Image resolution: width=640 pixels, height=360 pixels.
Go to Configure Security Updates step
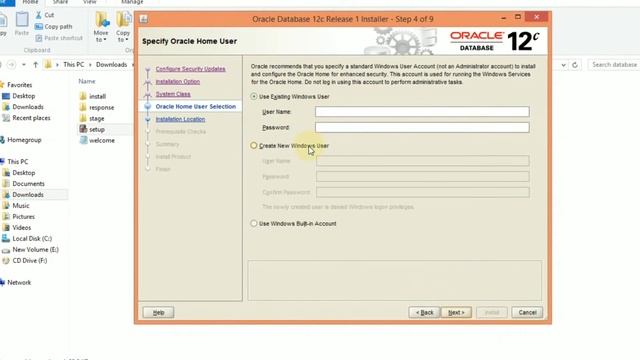(190, 69)
